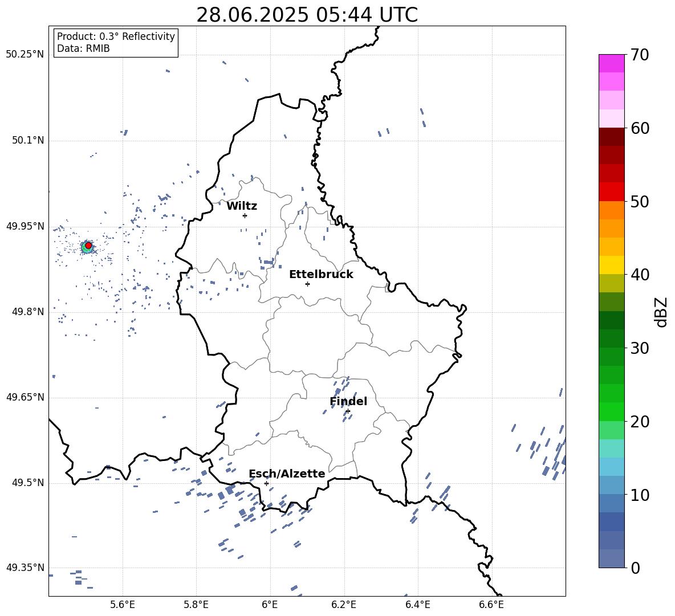Click the Wiltz city label
This screenshot has width=675, height=616.
point(242,206)
